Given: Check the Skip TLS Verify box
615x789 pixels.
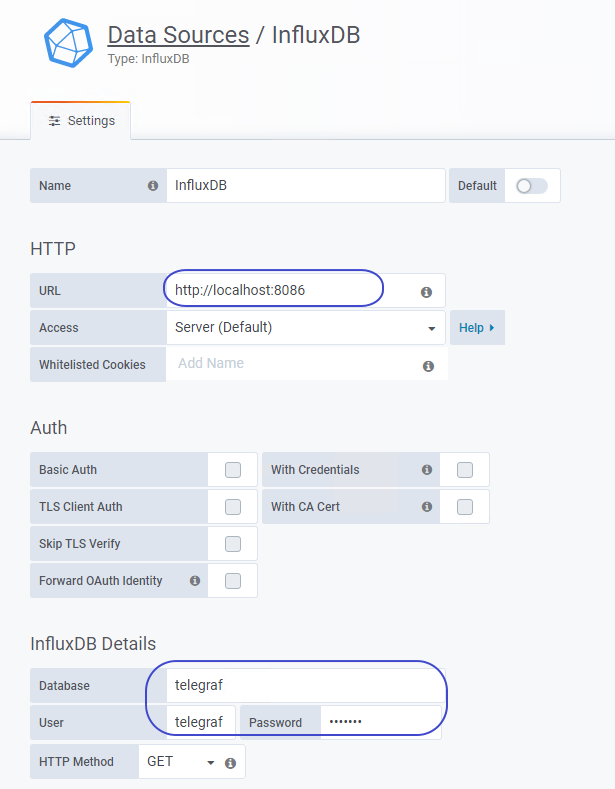Looking at the screenshot, I should point(233,544).
